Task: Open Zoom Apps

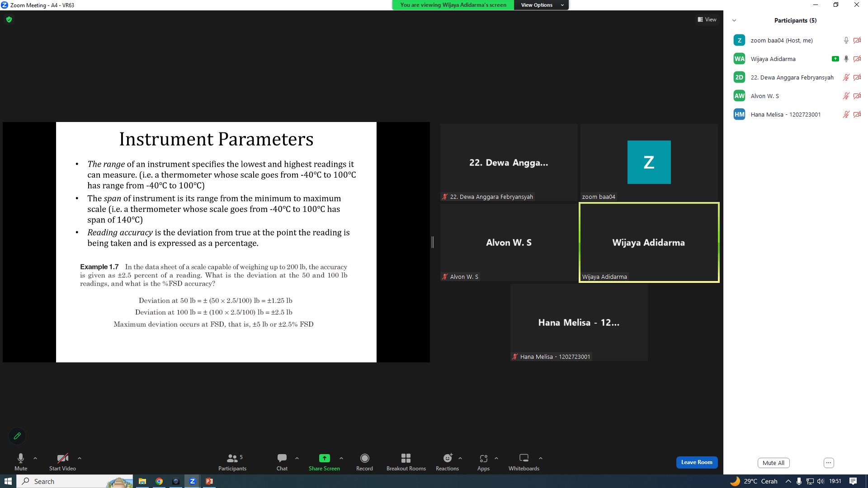Action: tap(483, 462)
